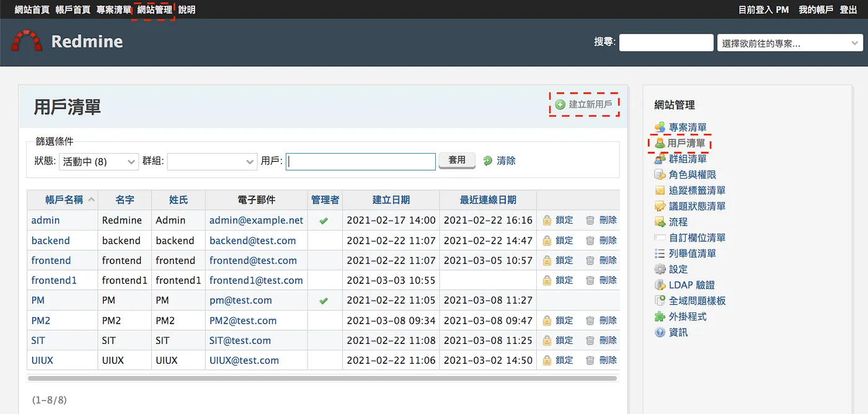Click the 套用 apply button
The width and height of the screenshot is (868, 414).
[x=457, y=161]
